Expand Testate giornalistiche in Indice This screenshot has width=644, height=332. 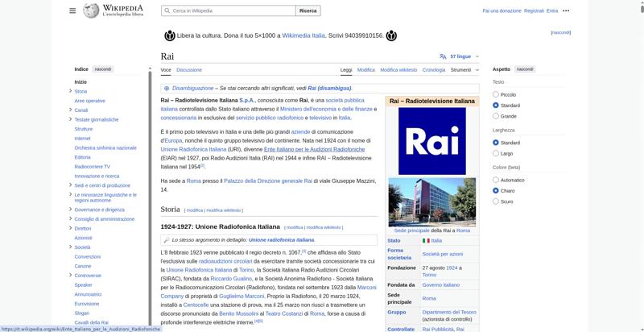pos(70,119)
